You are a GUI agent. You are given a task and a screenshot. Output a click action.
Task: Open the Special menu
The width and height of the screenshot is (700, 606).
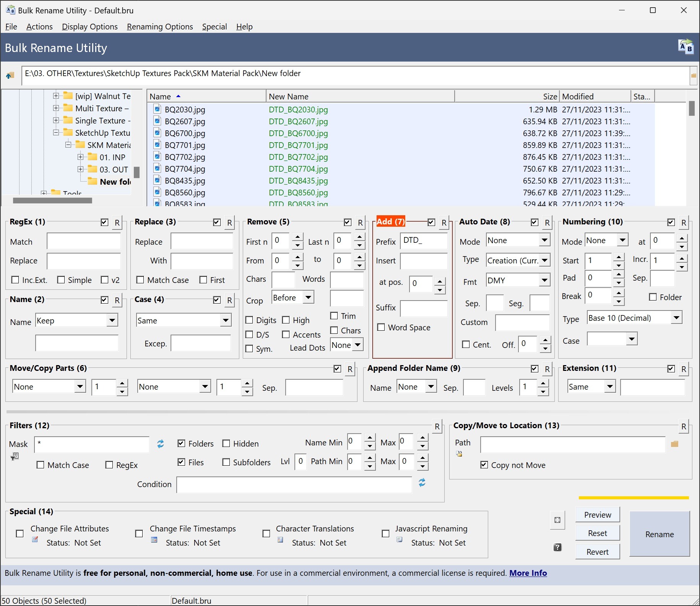(214, 27)
